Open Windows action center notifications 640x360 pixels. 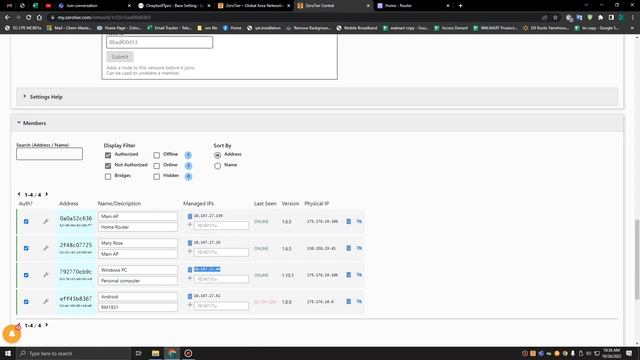coord(629,353)
